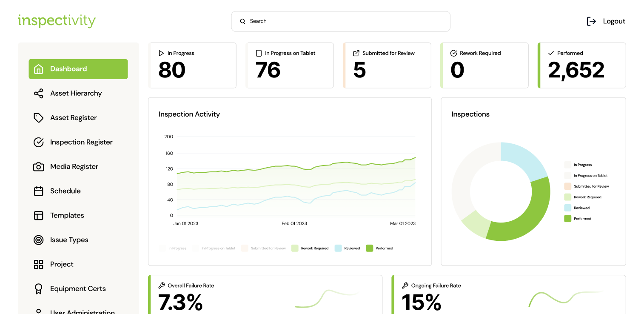Click the Performed checkmark icon
Viewport: 644px width, 314px height.
click(551, 53)
